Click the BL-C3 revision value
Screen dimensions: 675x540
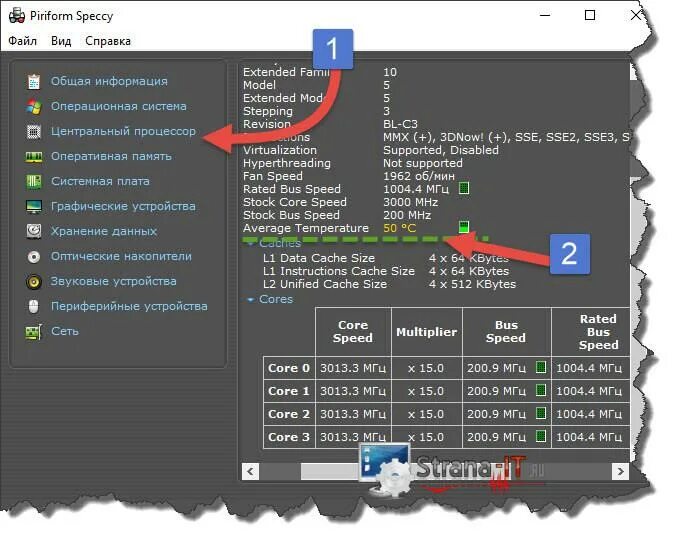(x=400, y=124)
